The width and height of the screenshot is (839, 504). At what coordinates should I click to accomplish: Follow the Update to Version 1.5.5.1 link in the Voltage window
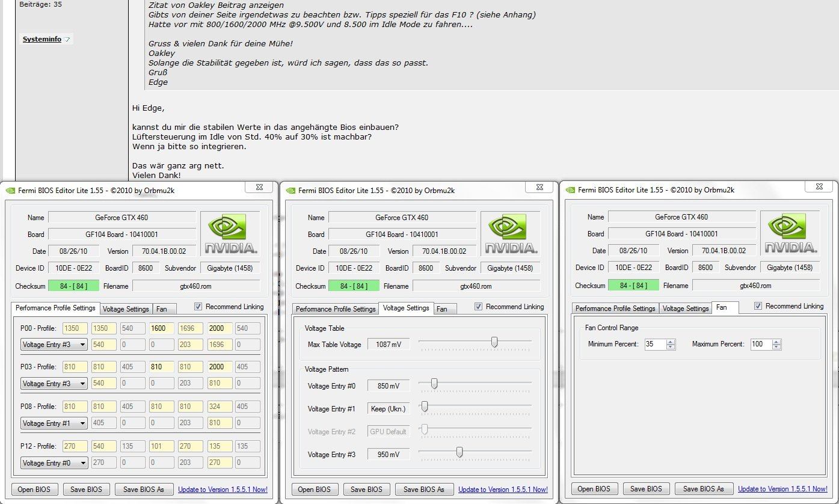pyautogui.click(x=503, y=490)
